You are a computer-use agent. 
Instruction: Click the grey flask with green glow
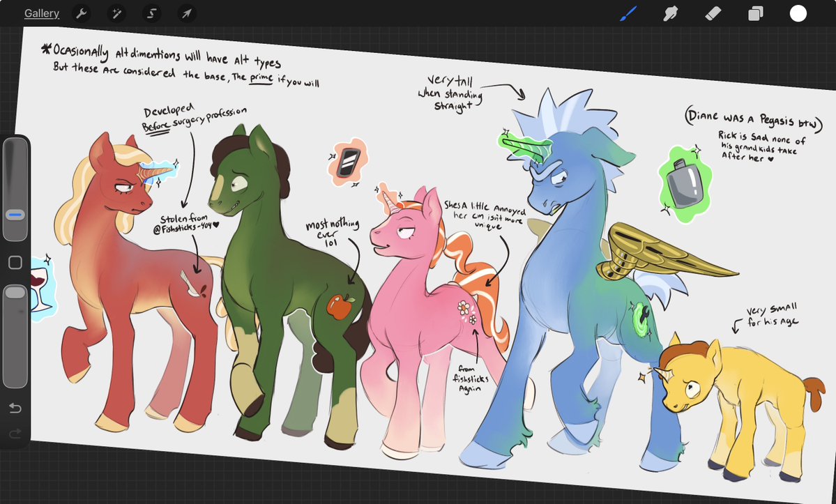point(685,184)
